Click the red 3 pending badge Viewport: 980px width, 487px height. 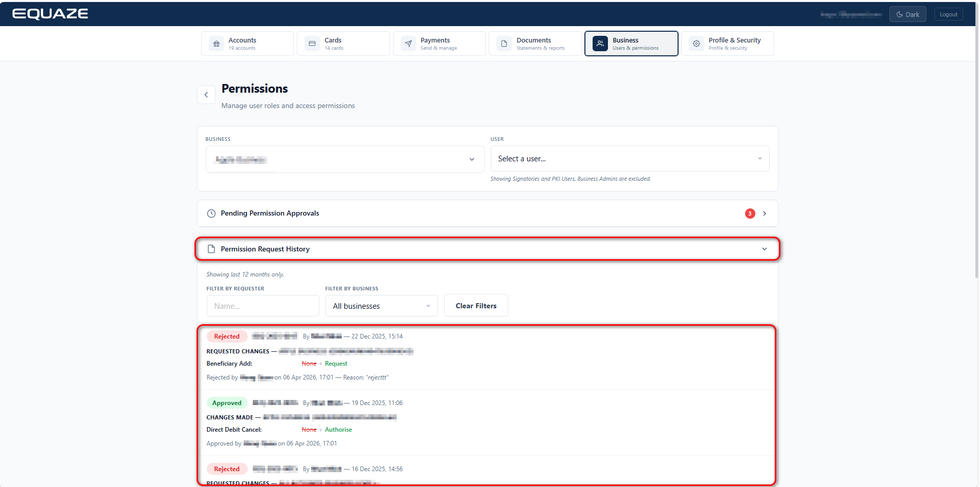point(750,214)
